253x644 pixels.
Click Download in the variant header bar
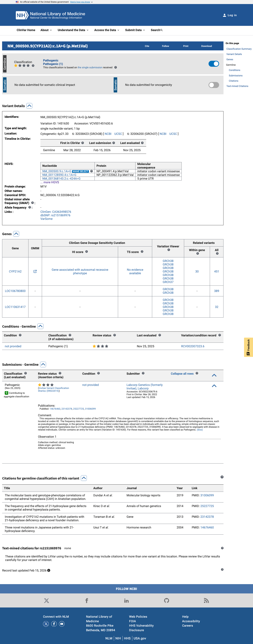click(206, 46)
